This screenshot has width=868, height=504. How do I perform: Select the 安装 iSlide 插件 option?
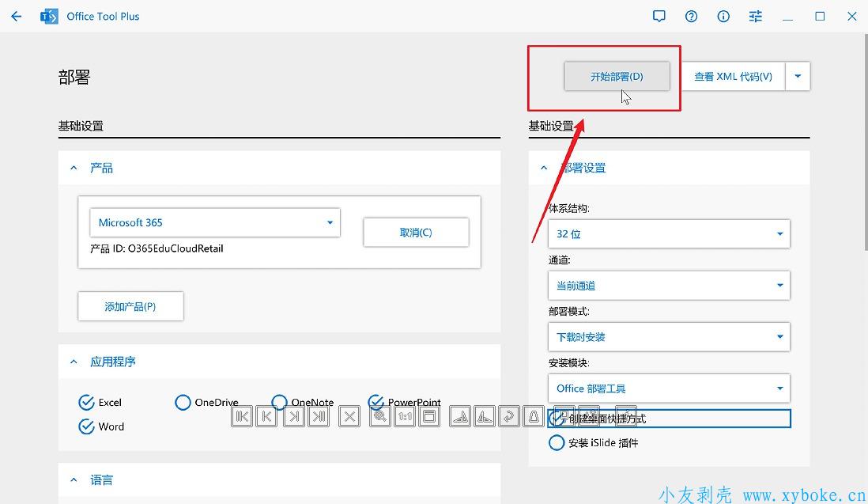click(x=557, y=443)
